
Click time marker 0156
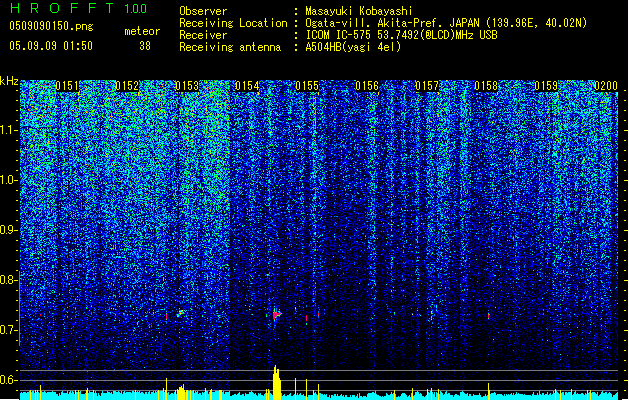[367, 86]
